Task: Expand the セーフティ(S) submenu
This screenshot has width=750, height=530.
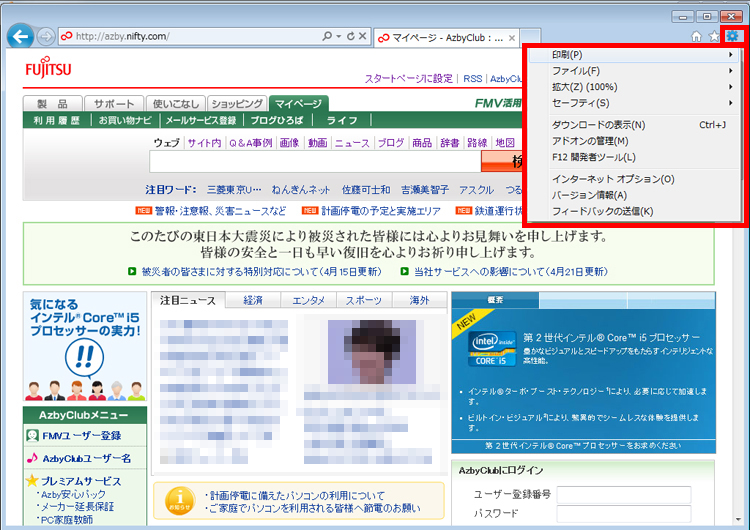Action: coord(635,103)
